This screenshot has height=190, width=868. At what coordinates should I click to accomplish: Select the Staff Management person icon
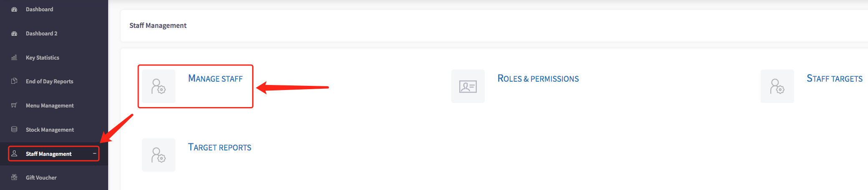(x=14, y=153)
